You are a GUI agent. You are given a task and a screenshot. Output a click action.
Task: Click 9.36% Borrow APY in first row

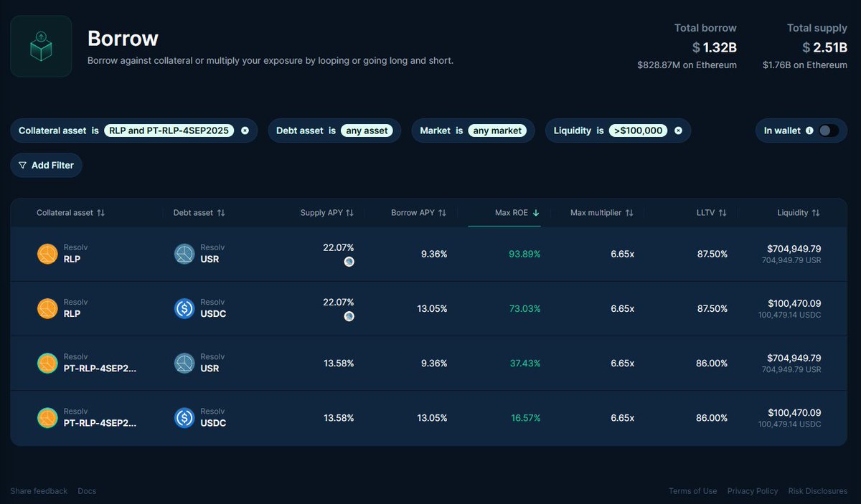[x=434, y=254]
